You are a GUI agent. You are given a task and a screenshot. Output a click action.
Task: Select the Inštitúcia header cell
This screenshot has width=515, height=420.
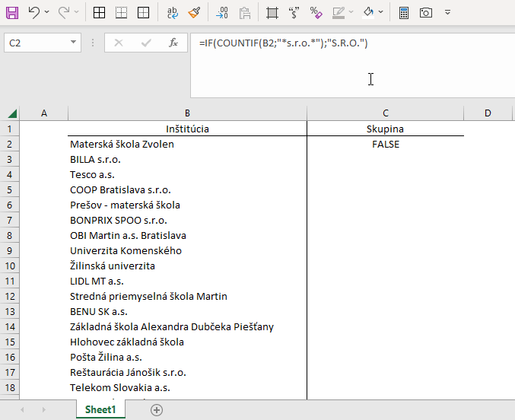187,129
